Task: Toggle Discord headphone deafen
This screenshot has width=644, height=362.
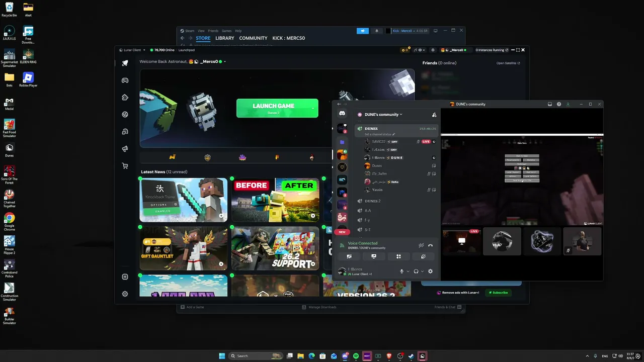Action: coord(416,271)
